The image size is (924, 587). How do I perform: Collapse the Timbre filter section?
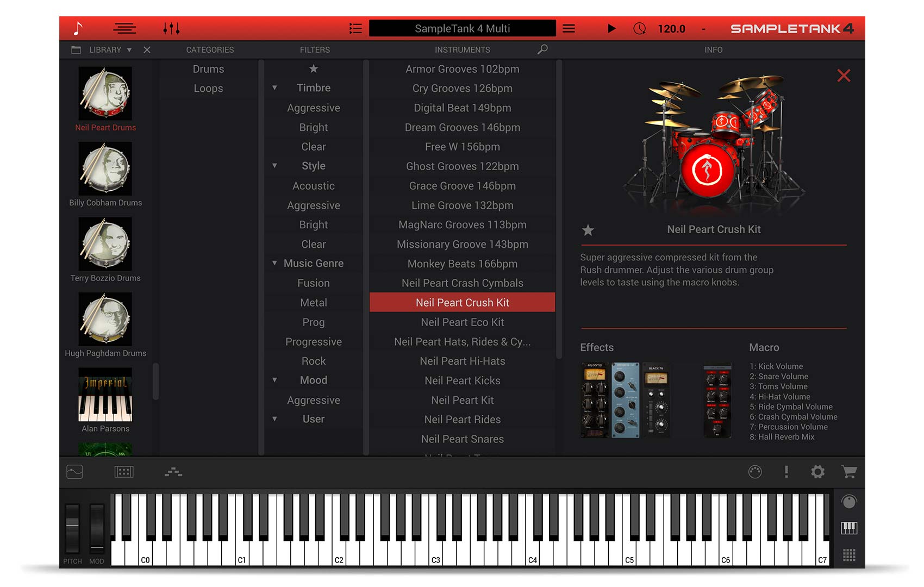275,88
